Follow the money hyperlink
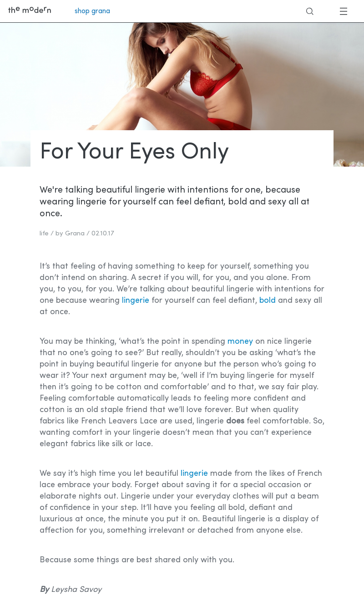364x606 pixels. point(240,341)
